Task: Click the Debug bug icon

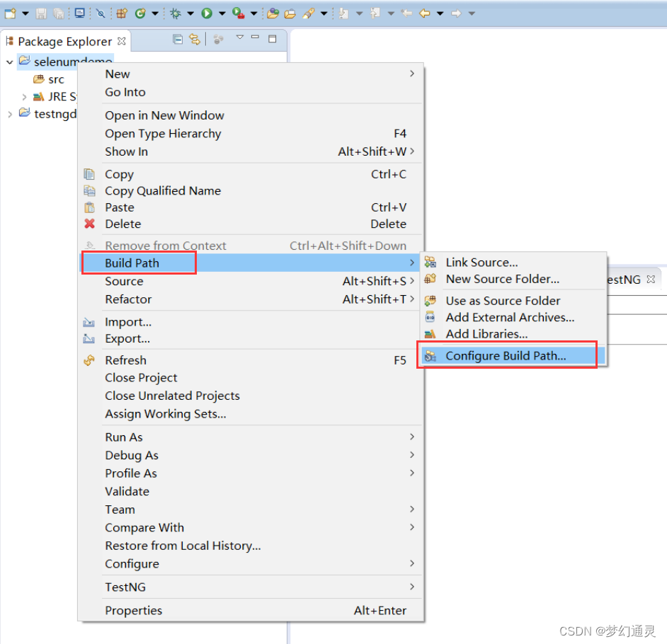Action: (175, 13)
